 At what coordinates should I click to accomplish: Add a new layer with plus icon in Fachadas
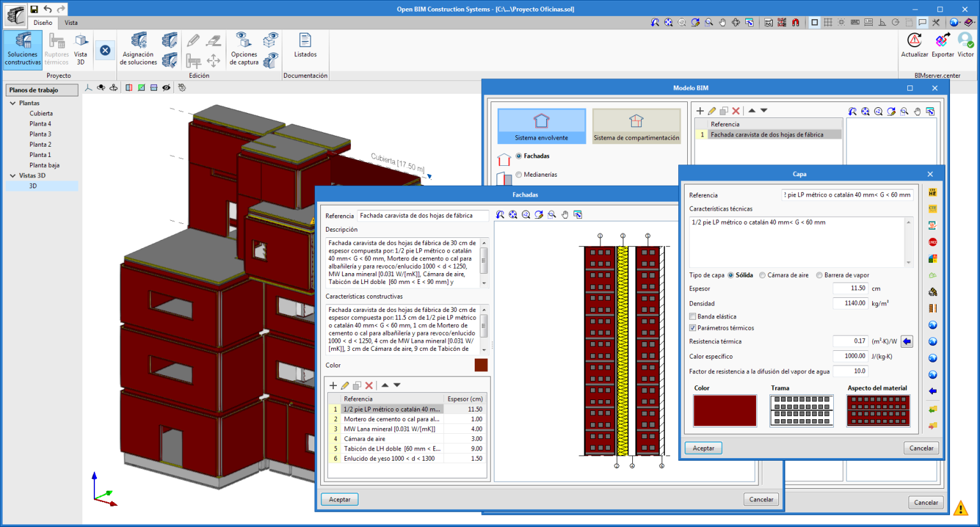pos(333,385)
